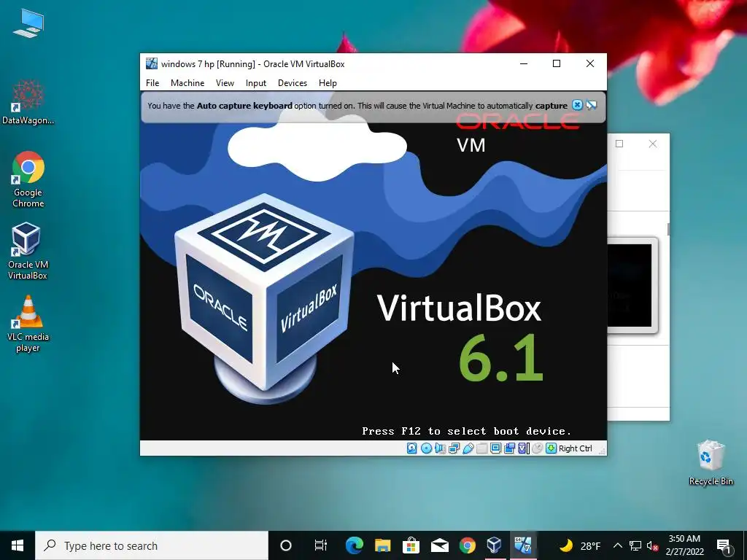Click the network adapters indicator in status bar
The height and width of the screenshot is (560, 747).
(454, 448)
